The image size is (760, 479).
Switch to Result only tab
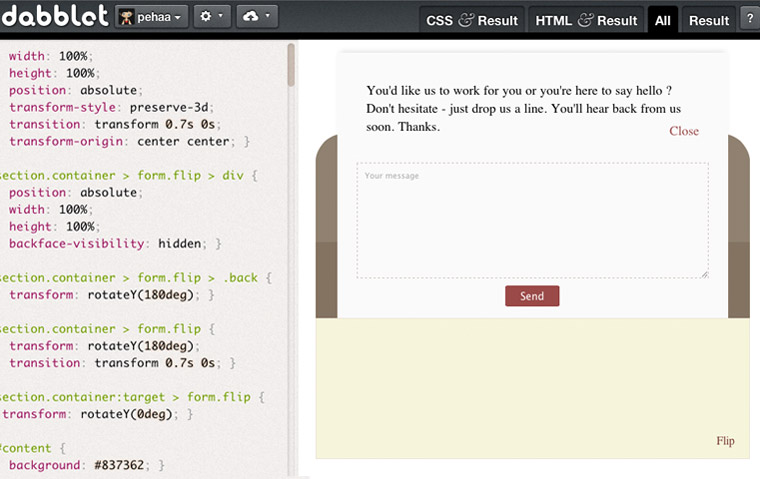coord(709,20)
